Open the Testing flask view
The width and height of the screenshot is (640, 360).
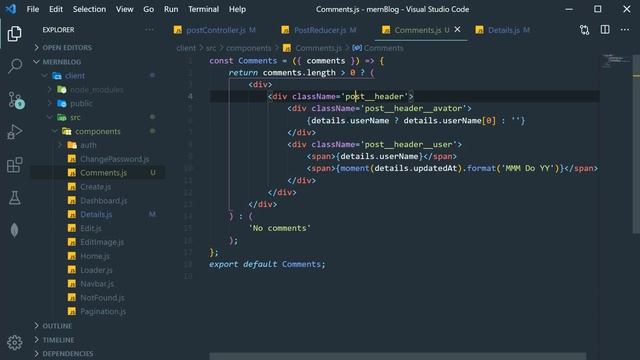[x=15, y=198]
